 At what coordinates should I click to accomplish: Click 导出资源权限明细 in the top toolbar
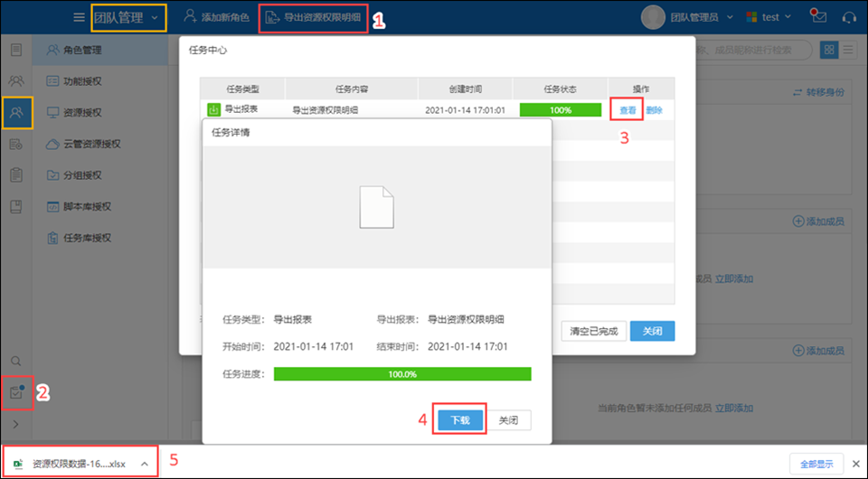coord(315,17)
